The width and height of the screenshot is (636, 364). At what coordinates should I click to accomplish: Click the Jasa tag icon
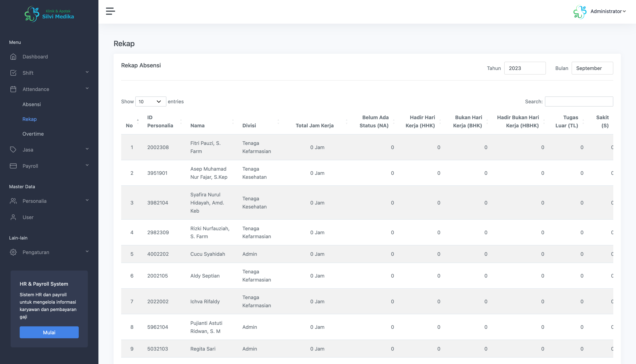click(13, 150)
